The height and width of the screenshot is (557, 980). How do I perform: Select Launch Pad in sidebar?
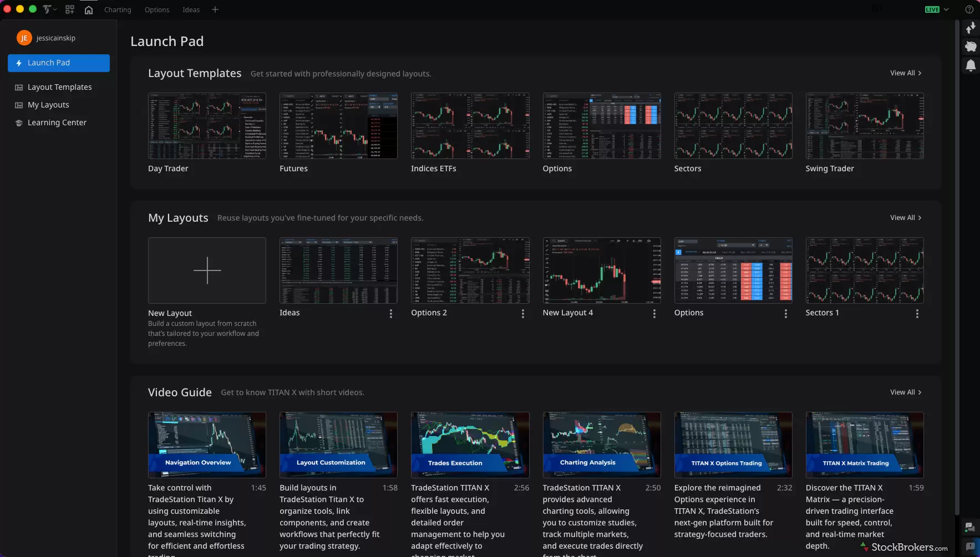(59, 63)
